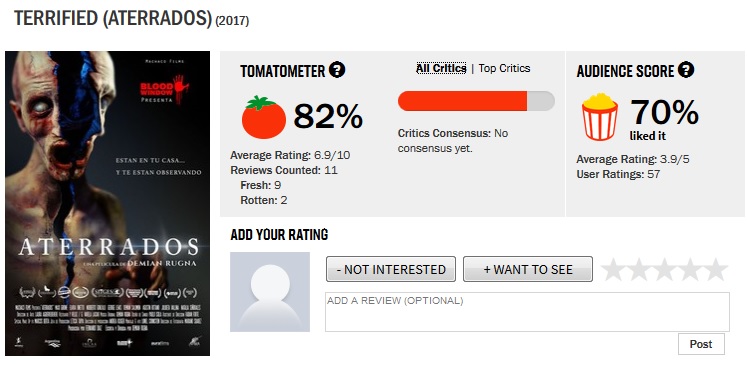
Task: Click the fresh red tomato icon
Action: pos(263,117)
